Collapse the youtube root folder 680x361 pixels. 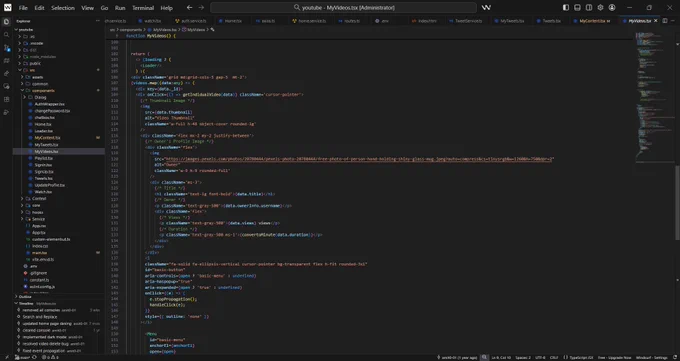pyautogui.click(x=59, y=30)
